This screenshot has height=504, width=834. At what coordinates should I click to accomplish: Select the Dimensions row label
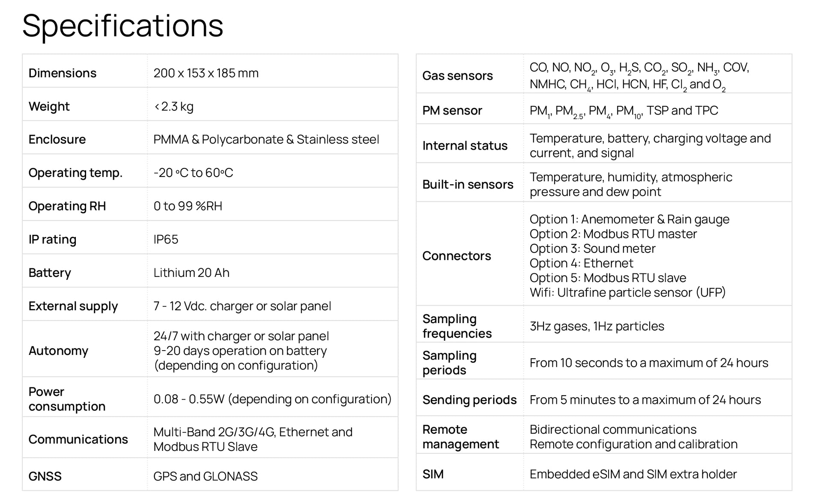coord(62,73)
